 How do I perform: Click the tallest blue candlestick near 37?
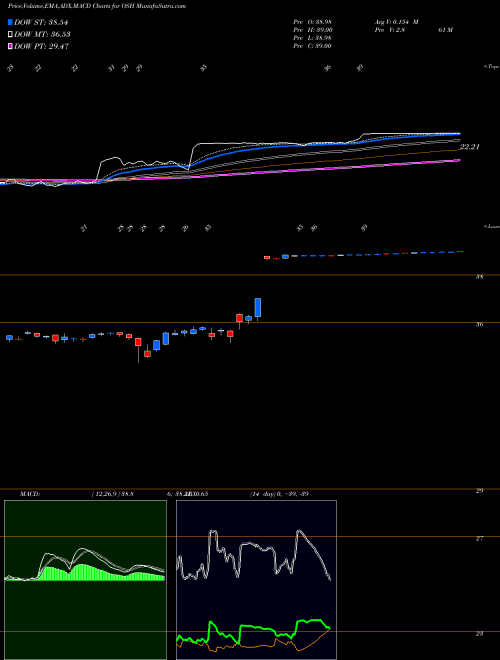(x=258, y=308)
